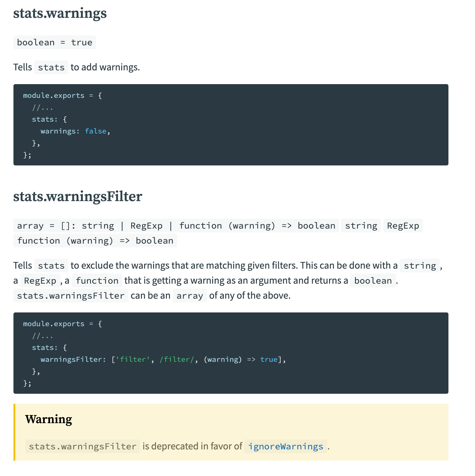The image size is (475, 476).
Task: Click the standalone 'RegExp' type badge
Action: [x=403, y=226]
